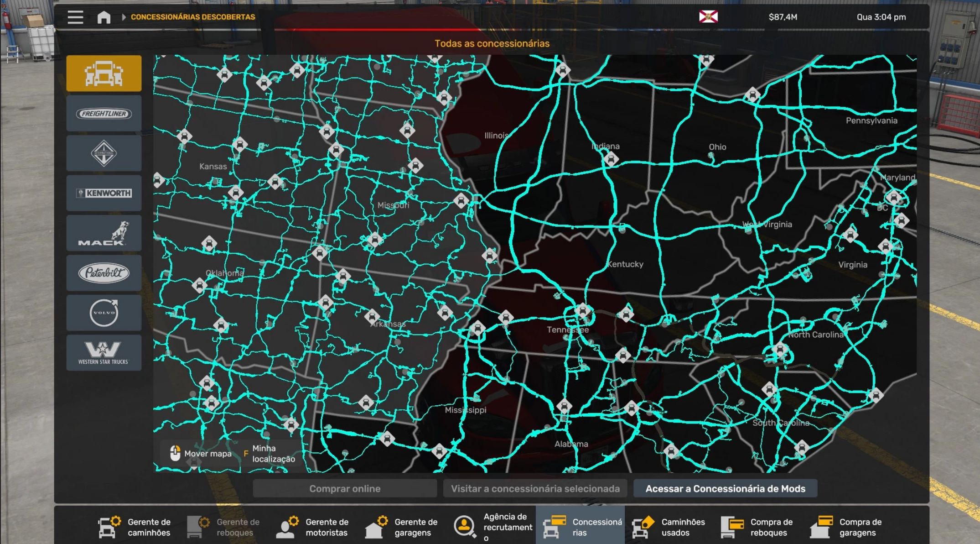Click the Comprar online button
Viewport: 980px width, 544px height.
[x=345, y=489]
